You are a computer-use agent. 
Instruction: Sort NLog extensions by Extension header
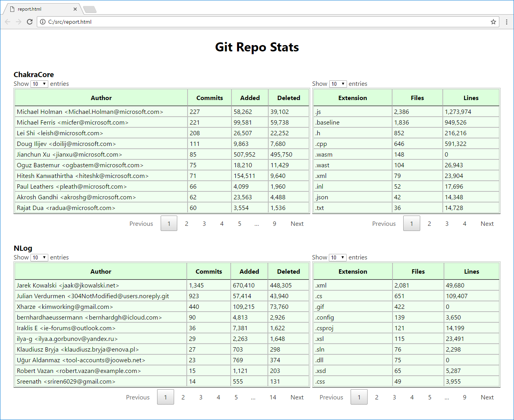pos(353,271)
